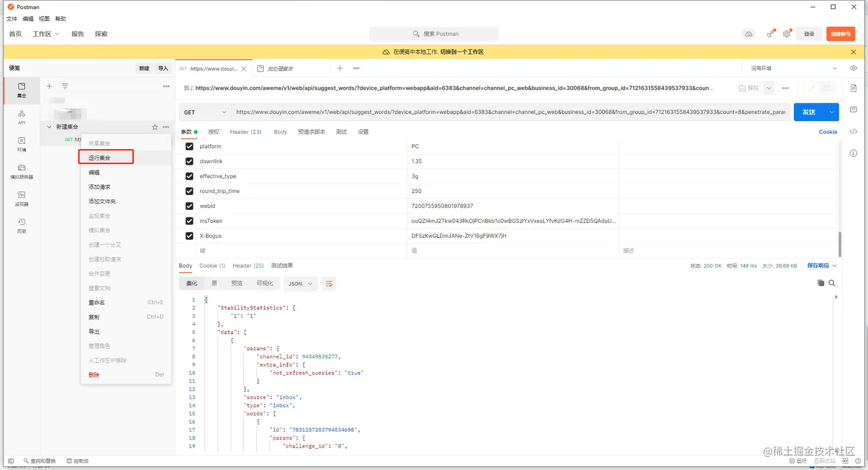Open the 没有环境 environment selector
The height and width of the screenshot is (470, 868).
point(794,68)
